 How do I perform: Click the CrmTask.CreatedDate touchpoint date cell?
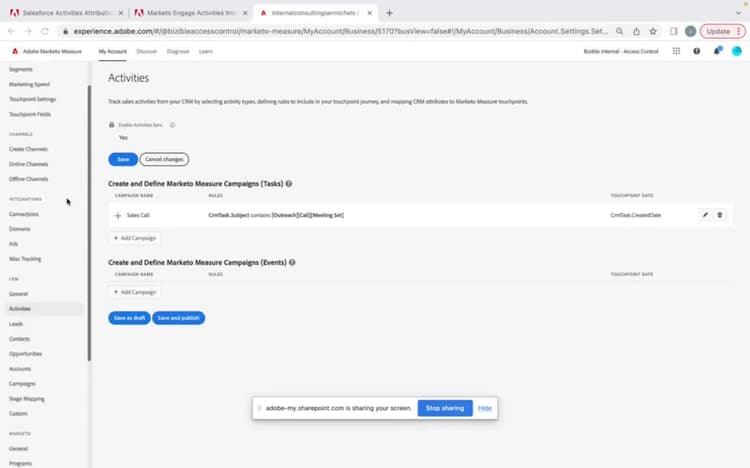tap(636, 215)
